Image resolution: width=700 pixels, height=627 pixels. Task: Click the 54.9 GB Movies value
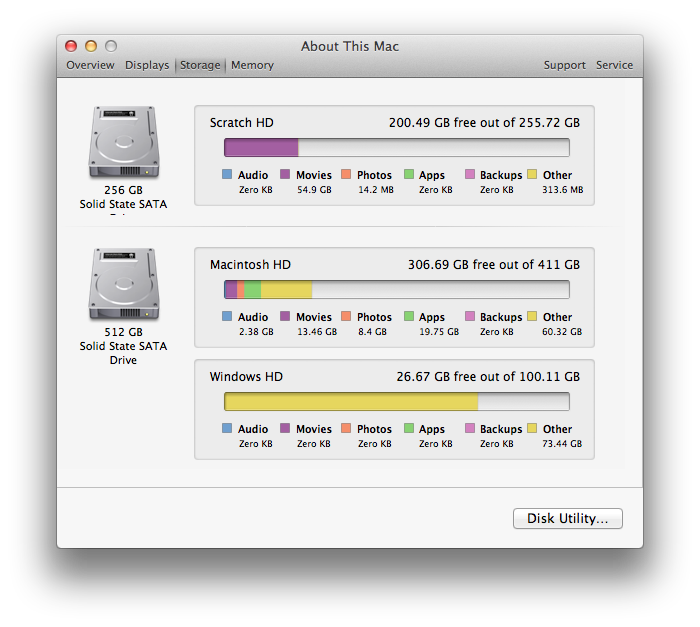(314, 190)
